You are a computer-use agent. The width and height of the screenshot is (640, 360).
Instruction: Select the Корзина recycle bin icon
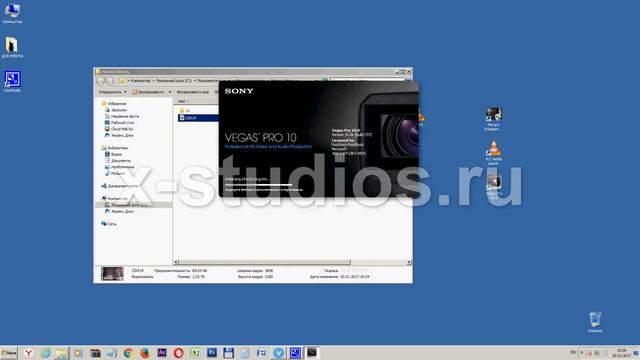(x=595, y=322)
